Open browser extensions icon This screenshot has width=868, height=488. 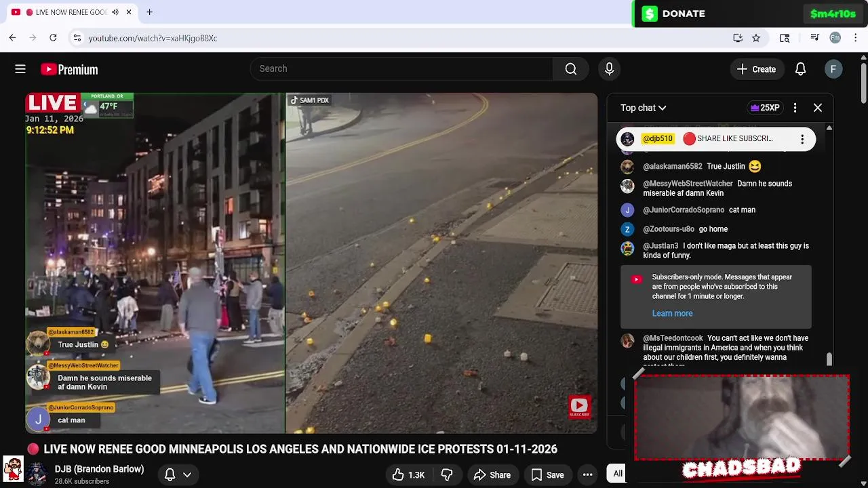[785, 38]
